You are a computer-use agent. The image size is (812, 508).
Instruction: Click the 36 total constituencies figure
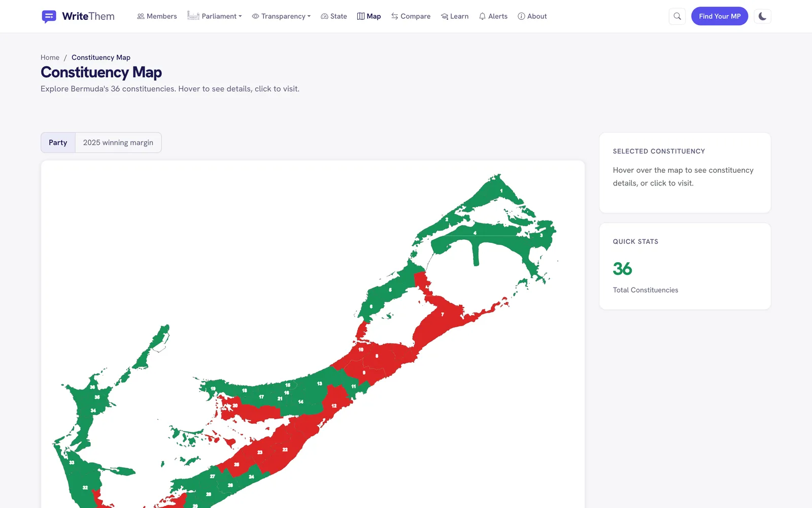[x=622, y=269]
